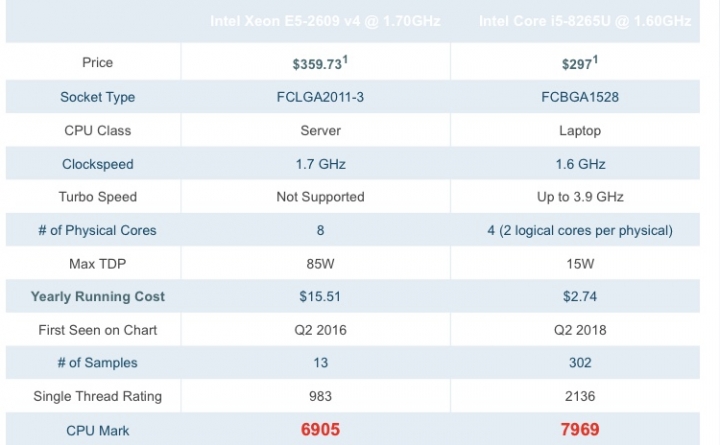Viewport: 720px width, 445px height.
Task: Select the red 7969 CPU Mark score
Action: tap(580, 429)
